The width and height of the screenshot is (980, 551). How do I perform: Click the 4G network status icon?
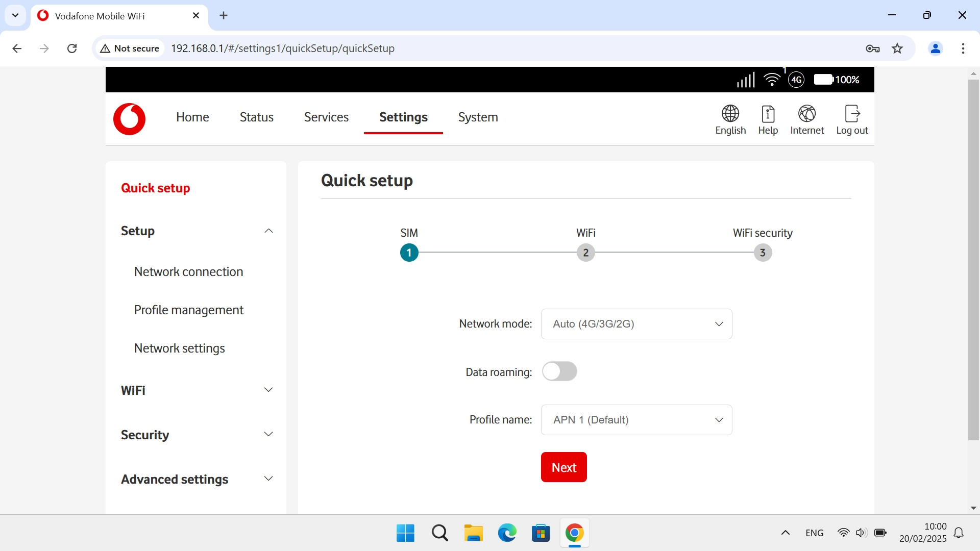796,80
